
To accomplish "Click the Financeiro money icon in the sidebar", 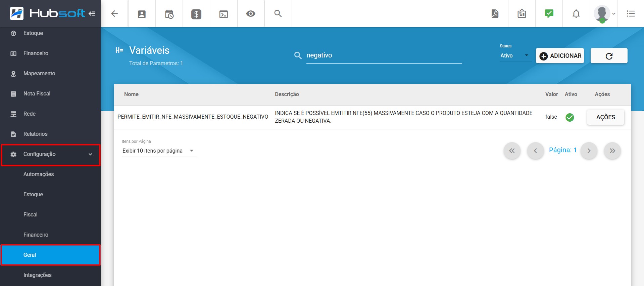I will (x=13, y=53).
